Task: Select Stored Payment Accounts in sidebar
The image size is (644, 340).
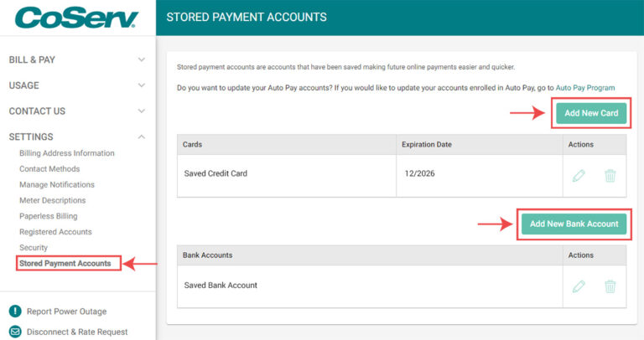Action: tap(65, 264)
